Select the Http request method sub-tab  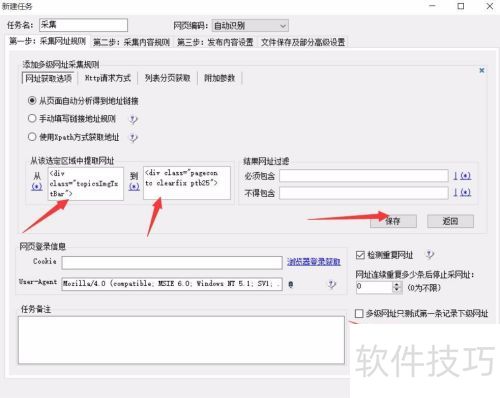(108, 78)
